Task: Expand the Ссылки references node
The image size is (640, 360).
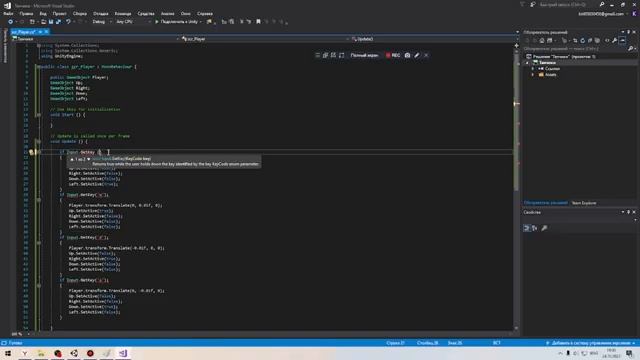Action: click(533, 69)
